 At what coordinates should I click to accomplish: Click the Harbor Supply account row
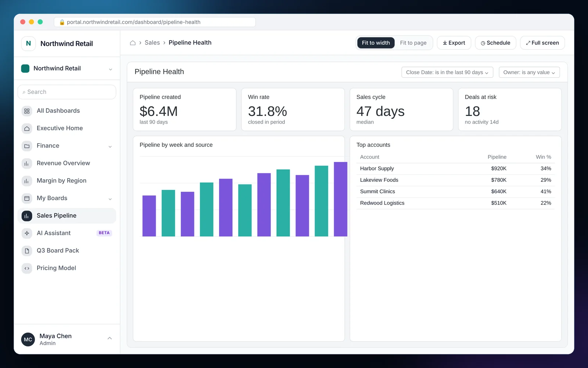[455, 169]
